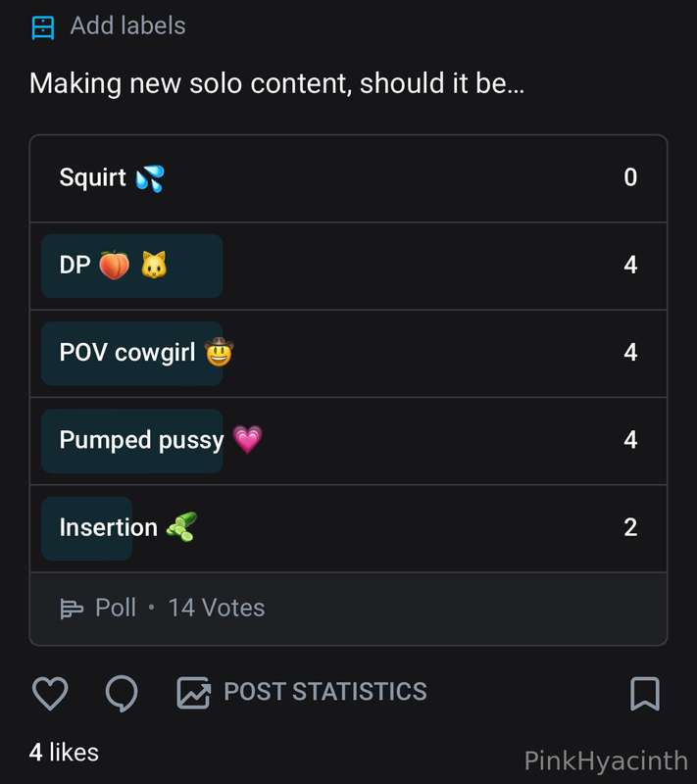The width and height of the screenshot is (697, 784).
Task: Click the 4 likes count
Action: pos(64,753)
